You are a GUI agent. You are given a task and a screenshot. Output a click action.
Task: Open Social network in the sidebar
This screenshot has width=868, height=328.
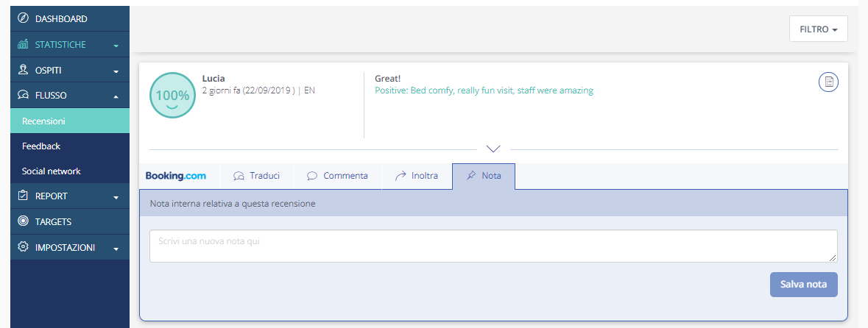point(70,171)
